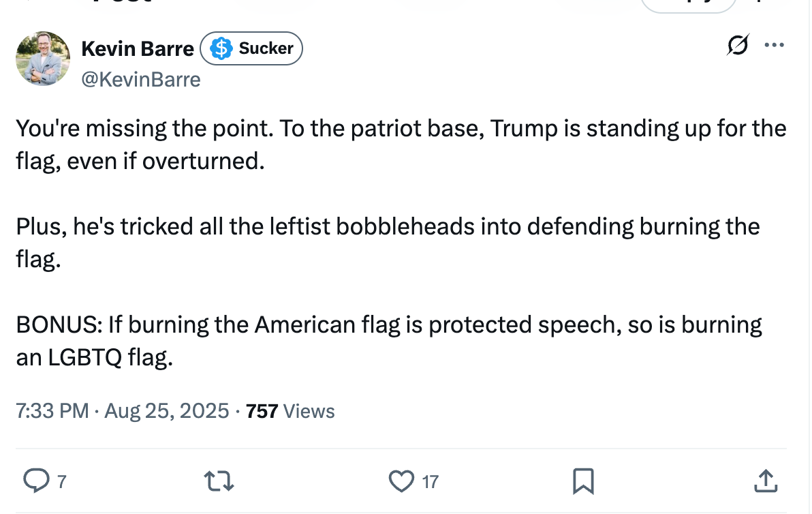
Task: Open Kevin Barre's profile via his avatar
Action: coord(42,59)
